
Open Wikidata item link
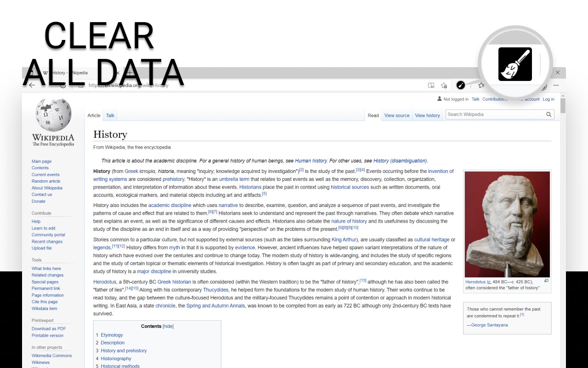click(45, 309)
